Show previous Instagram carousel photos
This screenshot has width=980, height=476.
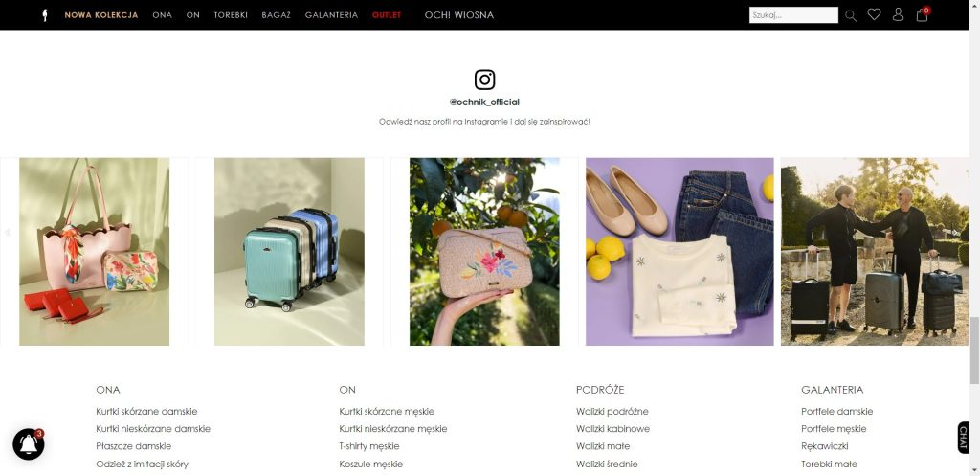pyautogui.click(x=8, y=232)
